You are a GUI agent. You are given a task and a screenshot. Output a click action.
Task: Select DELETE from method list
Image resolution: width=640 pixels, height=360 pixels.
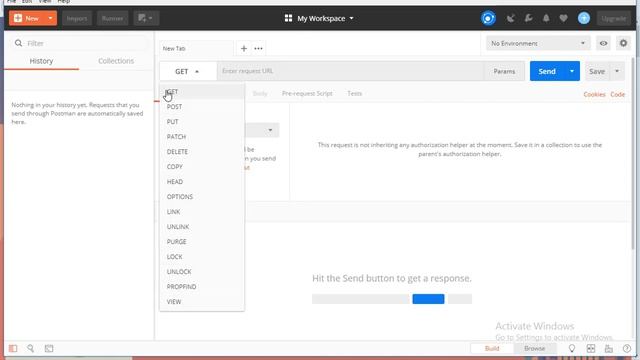[202, 152]
